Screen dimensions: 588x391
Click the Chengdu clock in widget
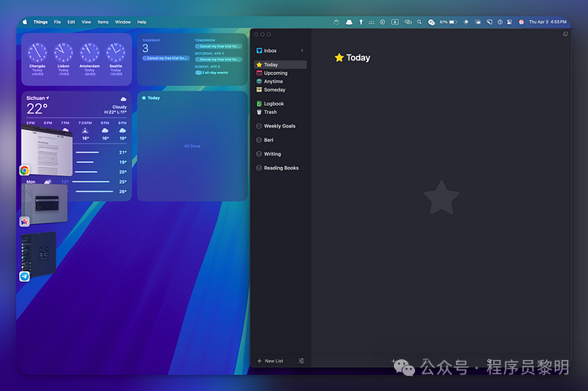pos(37,52)
